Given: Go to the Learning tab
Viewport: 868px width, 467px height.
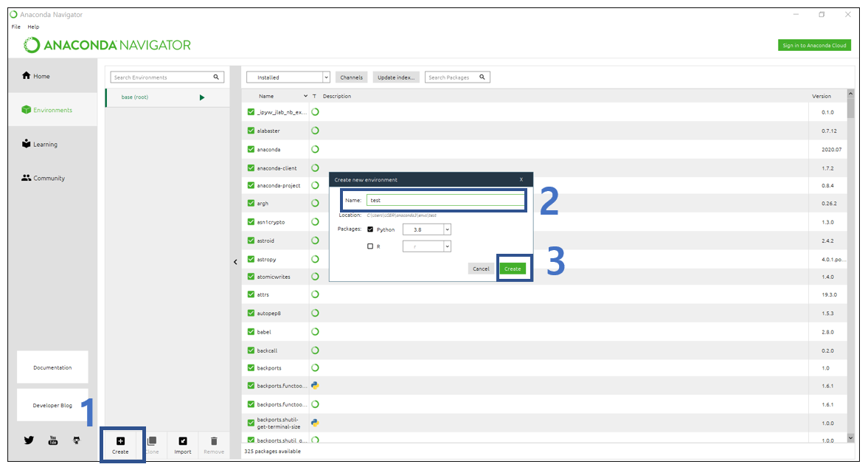Looking at the screenshot, I should [x=52, y=144].
